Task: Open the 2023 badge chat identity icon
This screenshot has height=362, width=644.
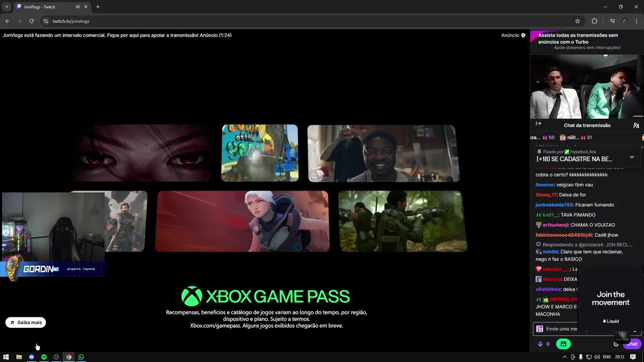Action: (539, 329)
